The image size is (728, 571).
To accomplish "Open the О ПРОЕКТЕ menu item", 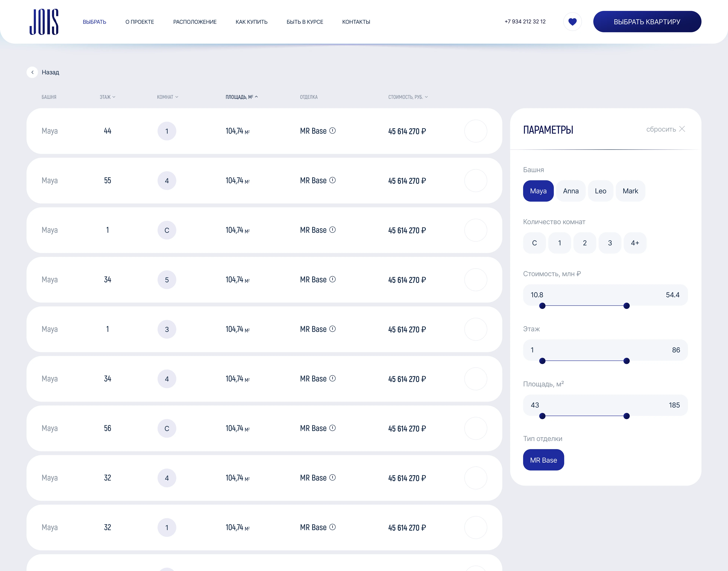I will pyautogui.click(x=140, y=22).
